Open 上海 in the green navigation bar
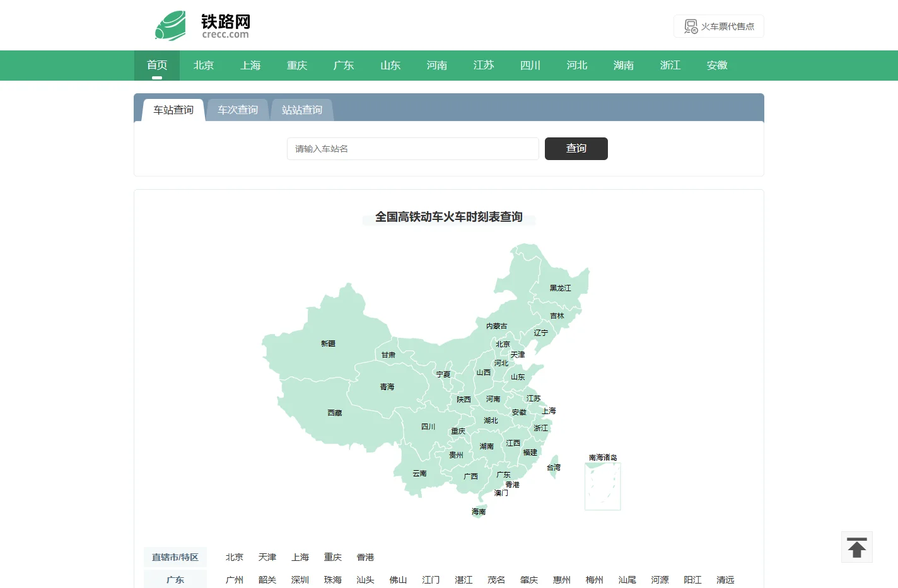 [x=250, y=66]
